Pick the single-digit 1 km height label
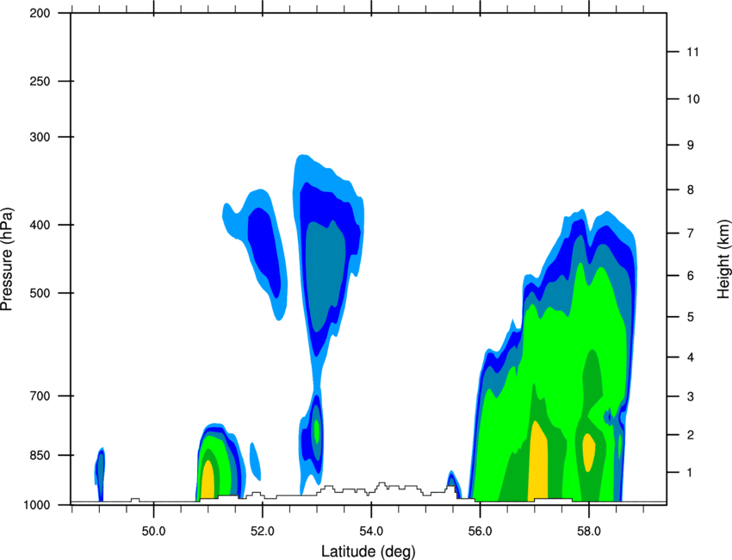 click(690, 473)
